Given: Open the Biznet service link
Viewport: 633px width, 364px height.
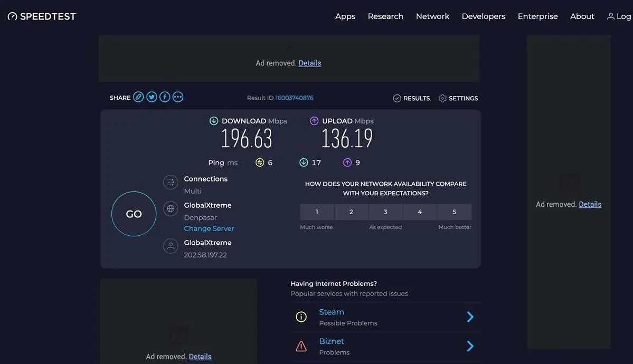Looking at the screenshot, I should click(332, 341).
